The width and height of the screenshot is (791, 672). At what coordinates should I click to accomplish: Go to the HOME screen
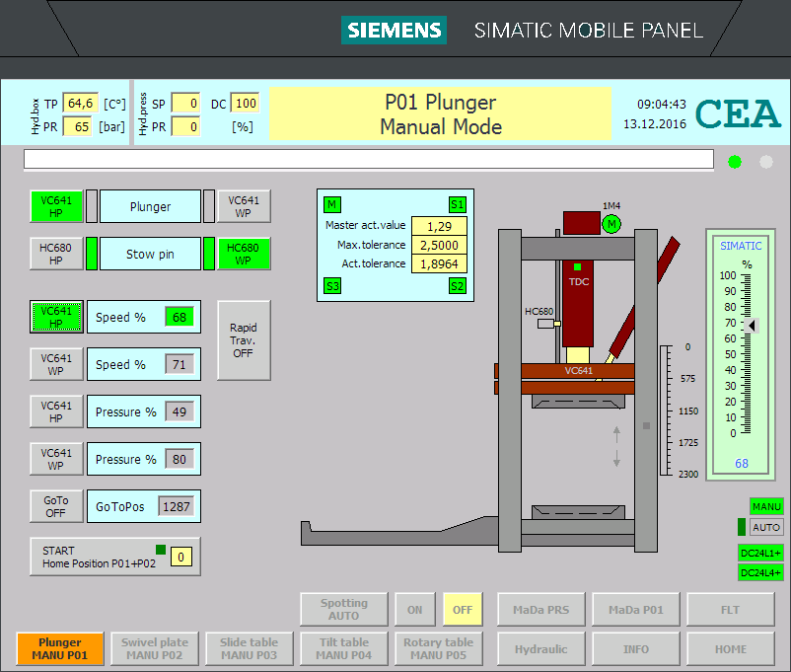click(x=731, y=648)
